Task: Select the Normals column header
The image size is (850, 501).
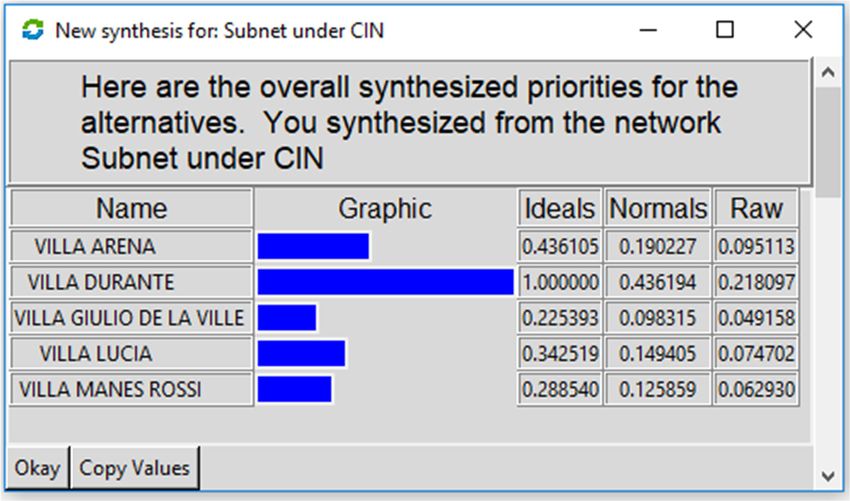Action: coord(658,208)
